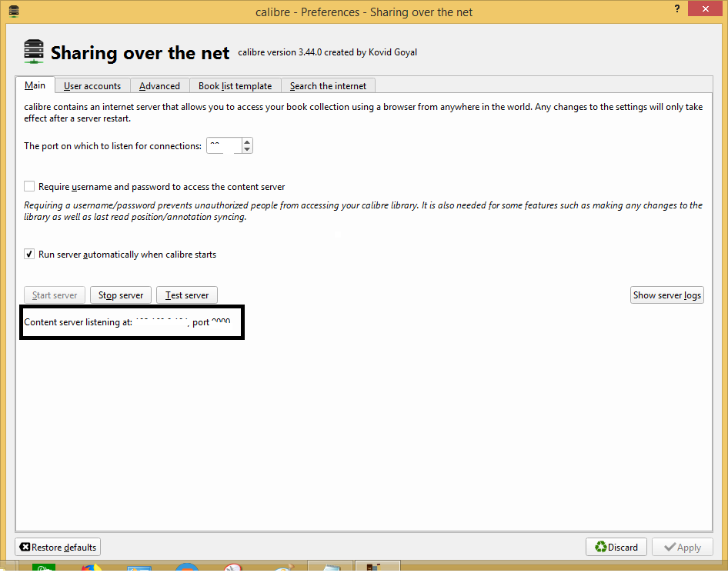Image resolution: width=728 pixels, height=576 pixels.
Task: Click the disabled Start server button
Action: [55, 295]
